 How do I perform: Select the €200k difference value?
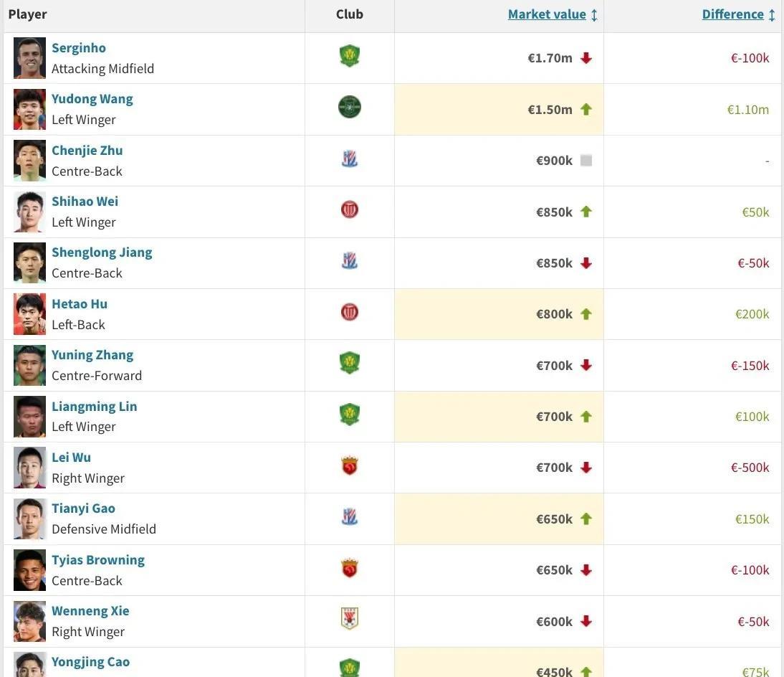point(752,314)
